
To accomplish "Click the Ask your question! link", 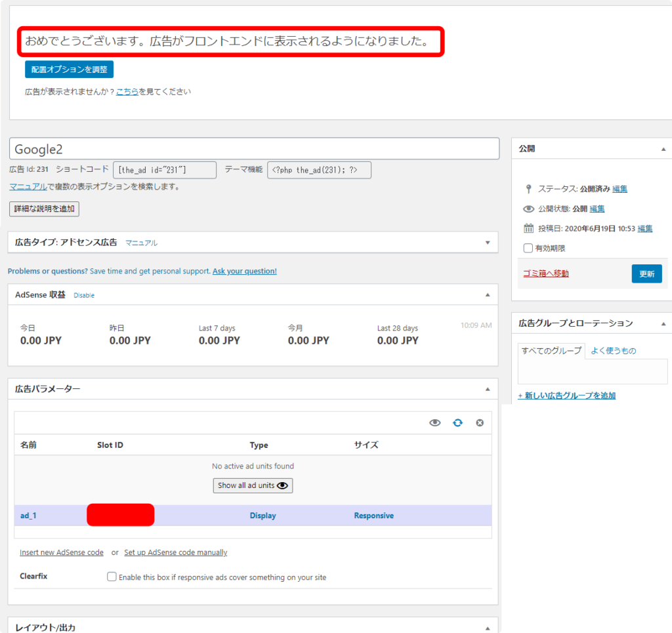I will click(x=245, y=271).
